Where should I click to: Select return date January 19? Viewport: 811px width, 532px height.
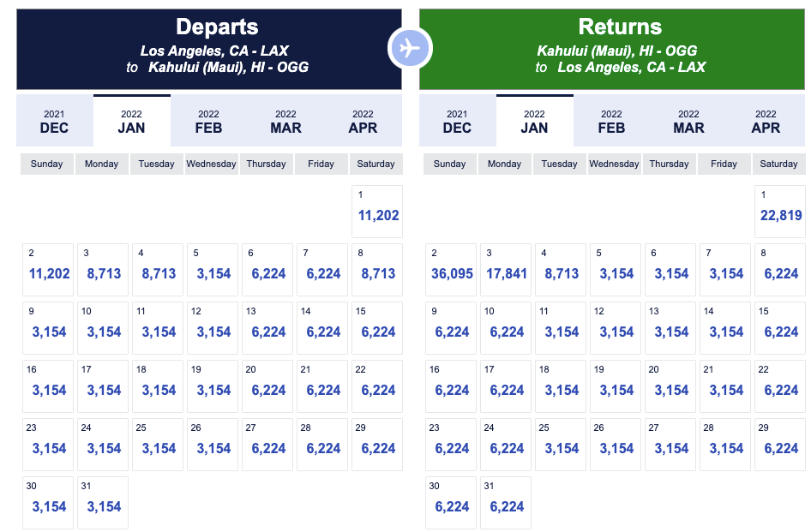[615, 386]
